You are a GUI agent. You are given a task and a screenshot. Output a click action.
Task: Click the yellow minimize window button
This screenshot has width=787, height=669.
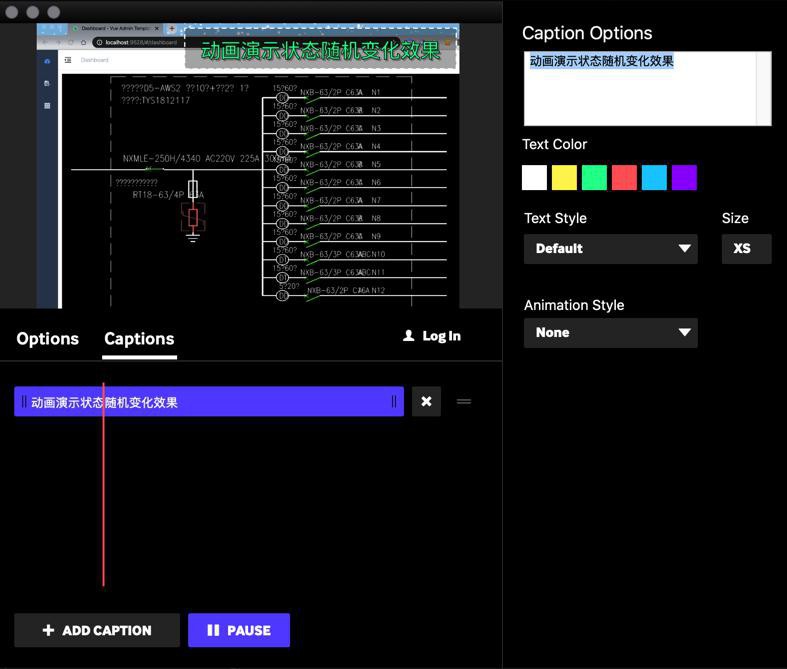pyautogui.click(x=33, y=12)
